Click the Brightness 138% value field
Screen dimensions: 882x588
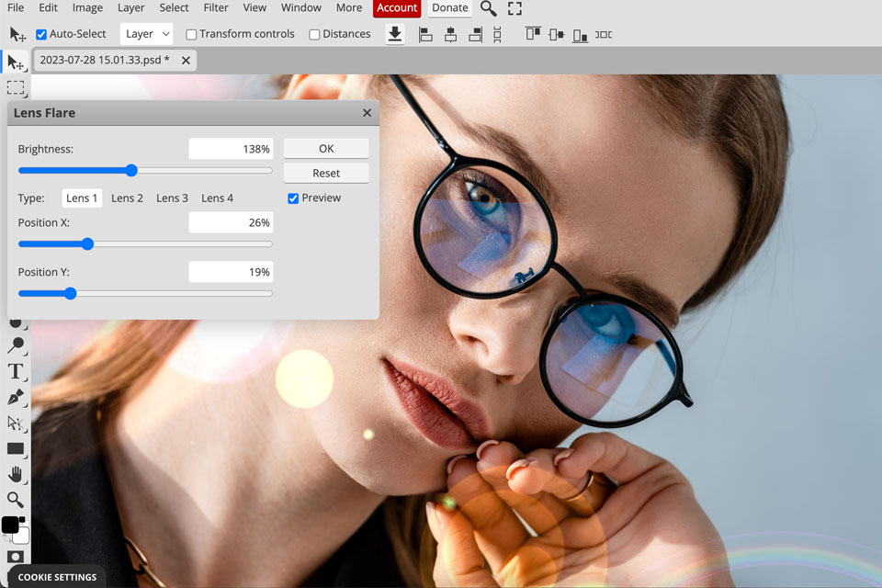(232, 149)
